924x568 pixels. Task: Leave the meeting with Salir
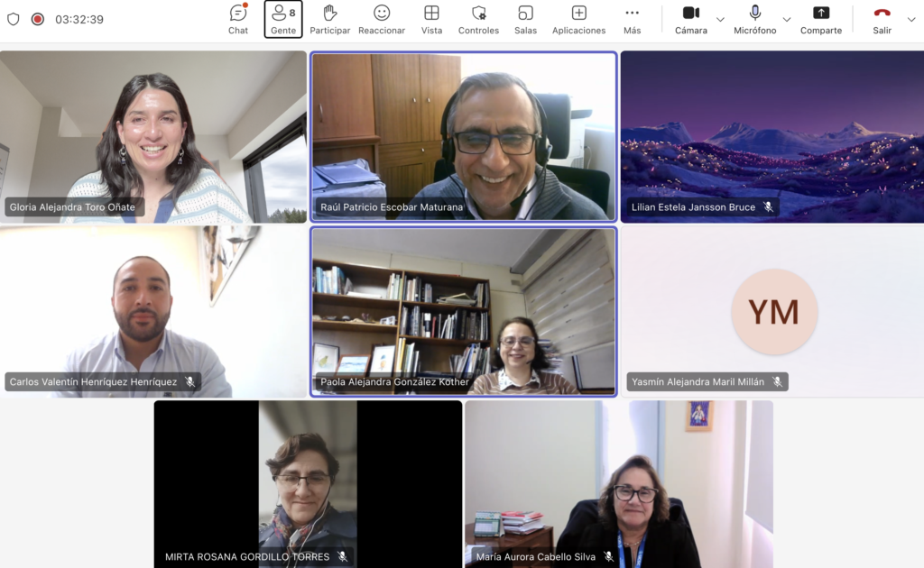tap(882, 20)
